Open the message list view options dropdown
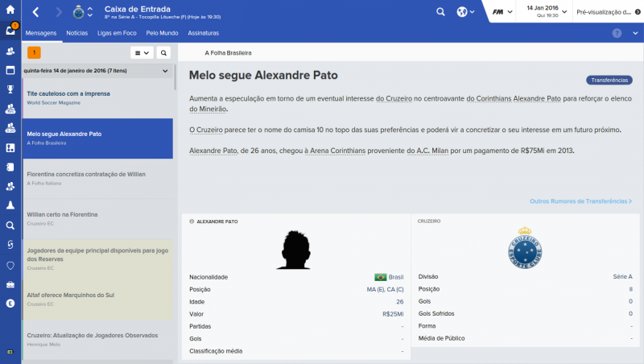 pyautogui.click(x=142, y=52)
